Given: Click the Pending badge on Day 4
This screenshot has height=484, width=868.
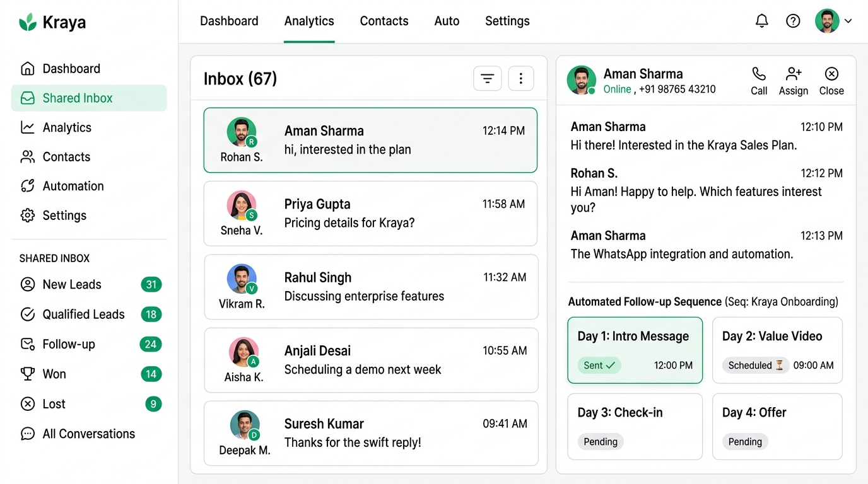Looking at the screenshot, I should [745, 442].
